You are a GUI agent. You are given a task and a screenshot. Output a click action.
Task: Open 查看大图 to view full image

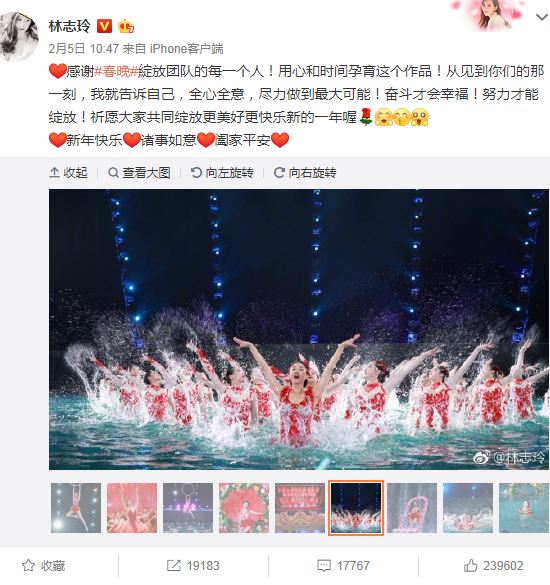tap(139, 173)
